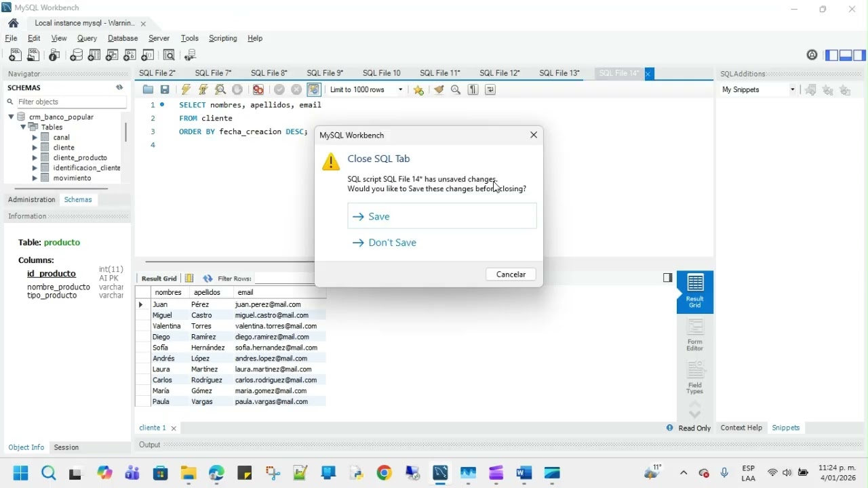Open My Snippets dropdown
This screenshot has width=868, height=488.
coord(758,89)
